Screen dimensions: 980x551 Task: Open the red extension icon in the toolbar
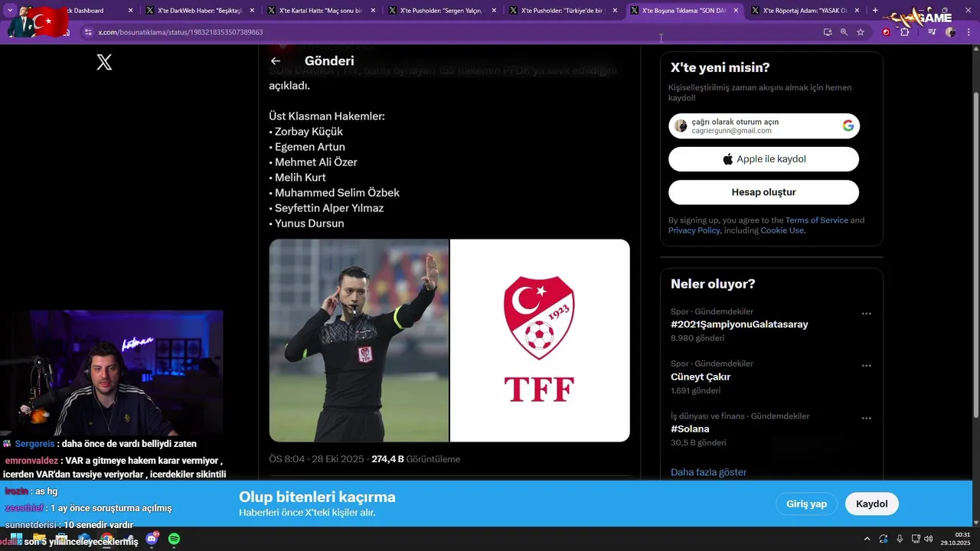point(887,32)
